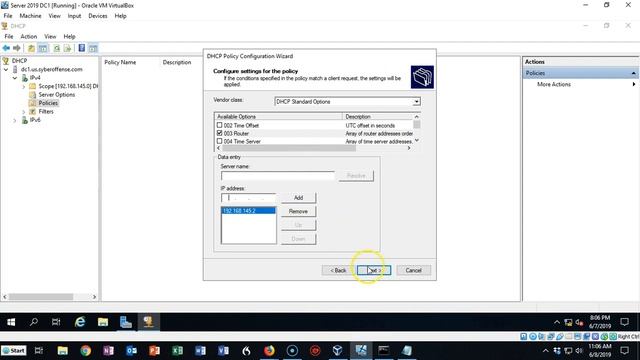Click Next in the policy wizard
Screen dimensions: 640x360
[x=374, y=270]
